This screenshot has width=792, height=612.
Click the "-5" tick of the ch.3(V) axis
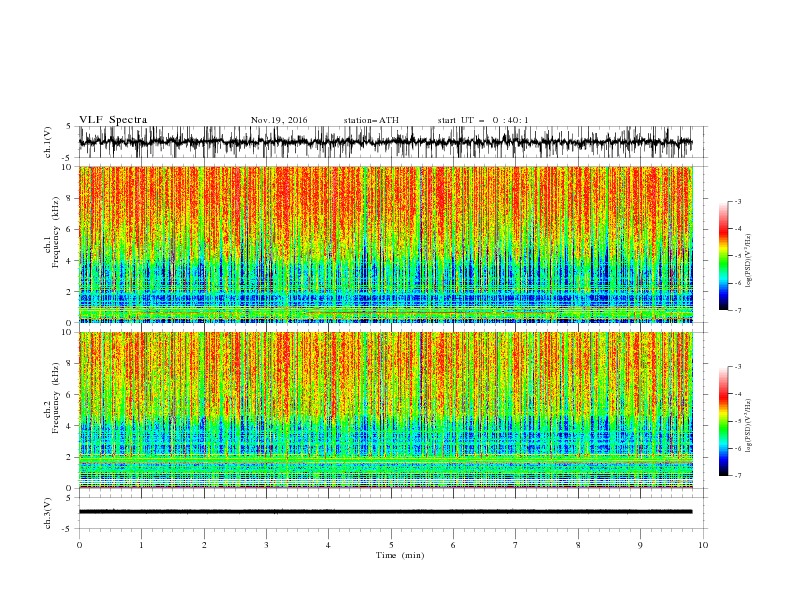pos(68,529)
